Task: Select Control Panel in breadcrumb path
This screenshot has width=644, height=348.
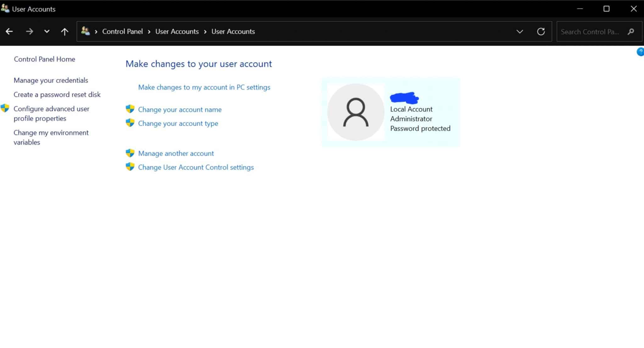Action: pos(122,31)
